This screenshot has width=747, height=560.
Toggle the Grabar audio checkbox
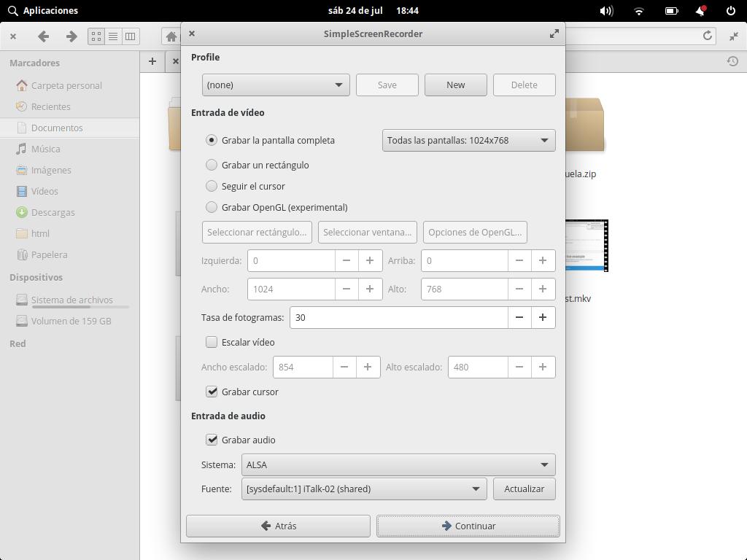tap(212, 440)
